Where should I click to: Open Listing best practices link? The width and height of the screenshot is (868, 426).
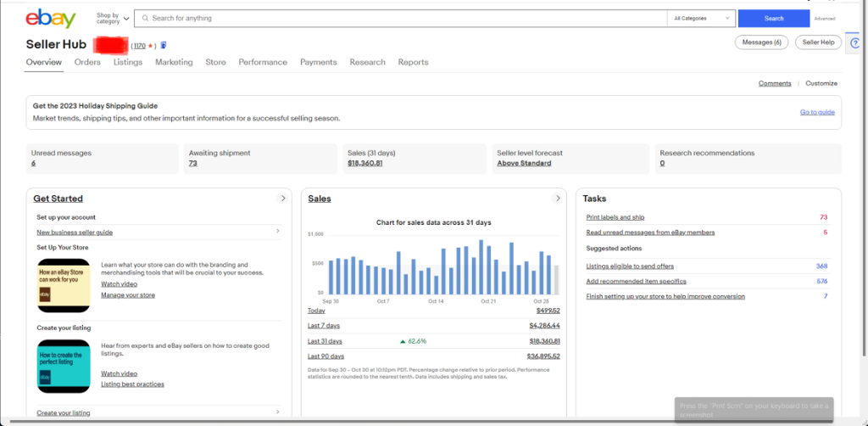click(132, 384)
